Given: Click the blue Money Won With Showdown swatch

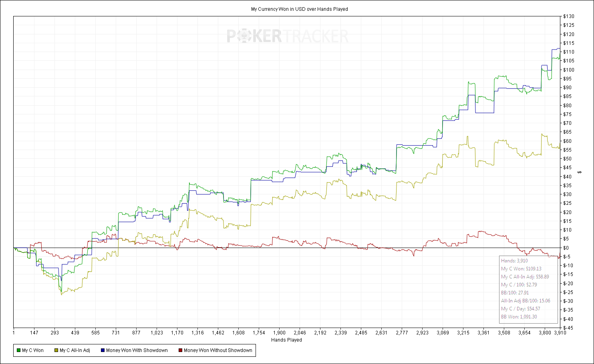Looking at the screenshot, I should (103, 350).
